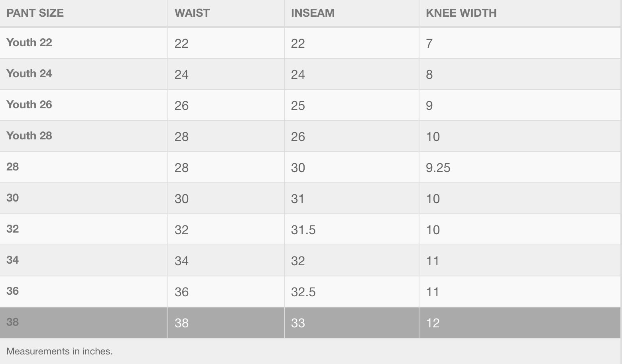
Task: Select the highlighted size 38 row label
Action: (x=13, y=322)
